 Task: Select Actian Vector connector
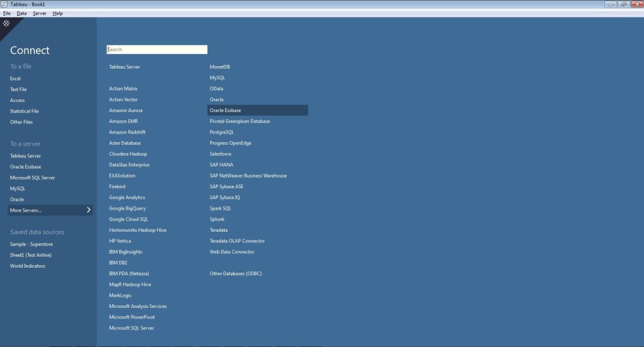pos(123,100)
